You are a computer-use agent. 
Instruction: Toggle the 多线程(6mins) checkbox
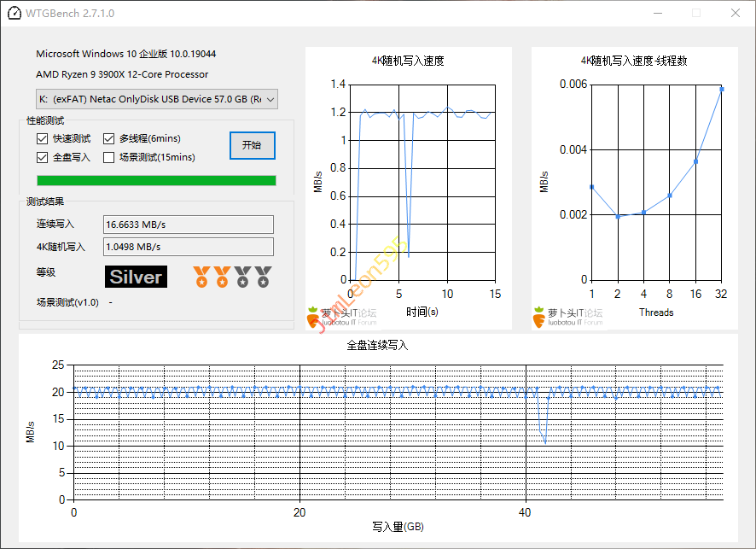[x=109, y=138]
